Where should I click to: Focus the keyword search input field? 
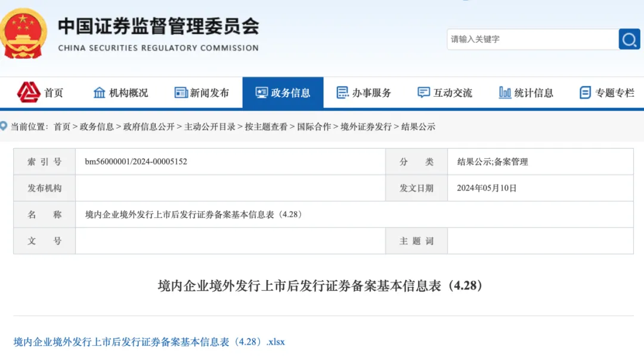532,39
